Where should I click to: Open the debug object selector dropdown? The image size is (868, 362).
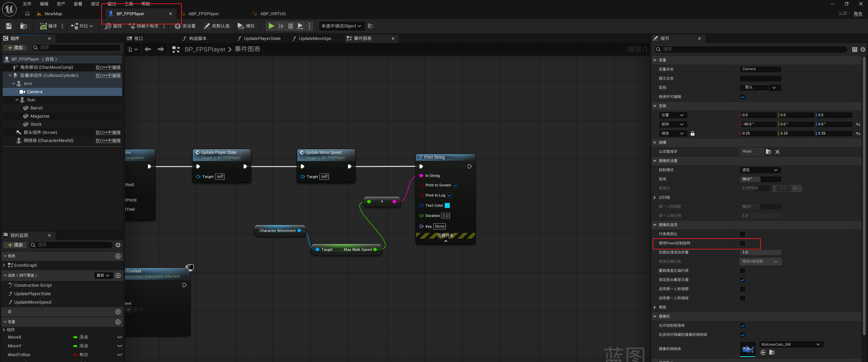tap(341, 26)
